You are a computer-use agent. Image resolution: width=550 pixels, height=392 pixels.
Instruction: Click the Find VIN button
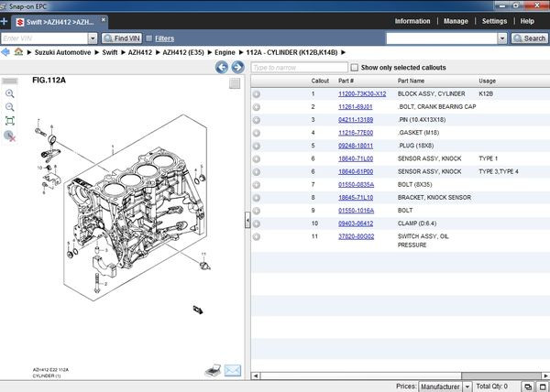tap(120, 38)
